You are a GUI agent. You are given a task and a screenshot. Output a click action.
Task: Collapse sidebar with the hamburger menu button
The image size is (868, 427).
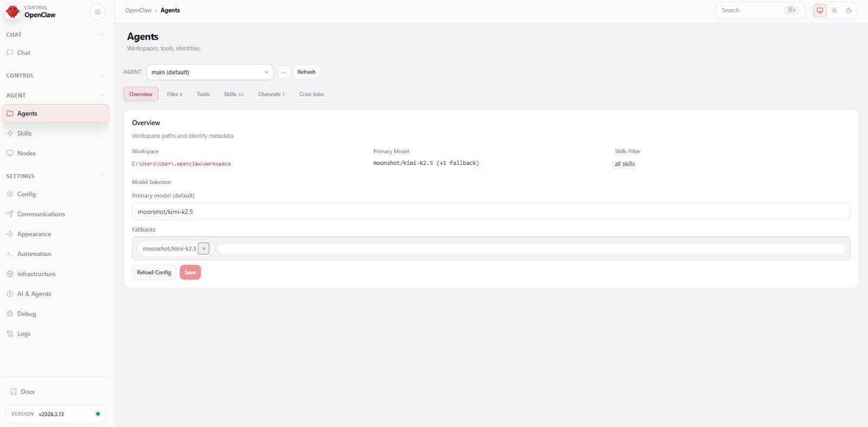click(x=98, y=11)
